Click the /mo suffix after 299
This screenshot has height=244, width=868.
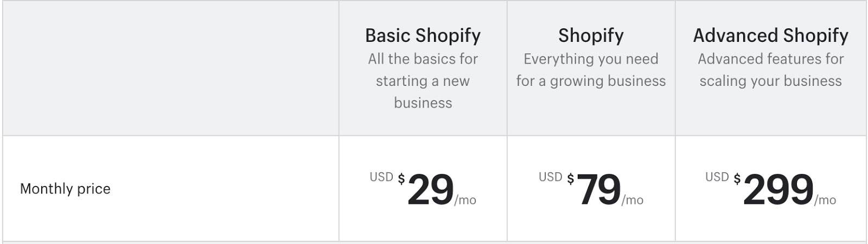point(825,201)
